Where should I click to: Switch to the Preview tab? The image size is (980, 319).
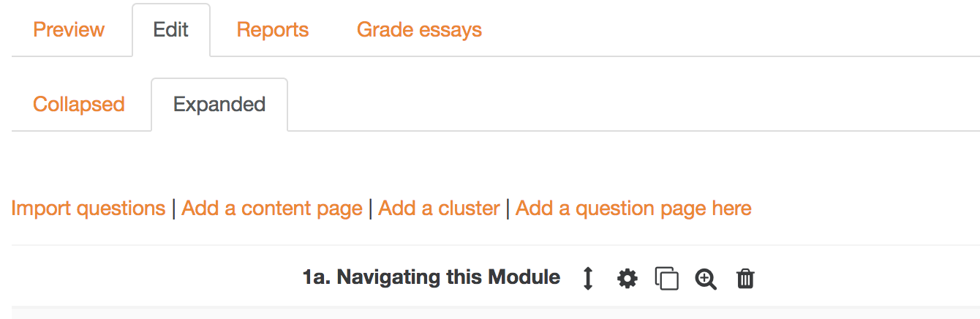click(69, 30)
